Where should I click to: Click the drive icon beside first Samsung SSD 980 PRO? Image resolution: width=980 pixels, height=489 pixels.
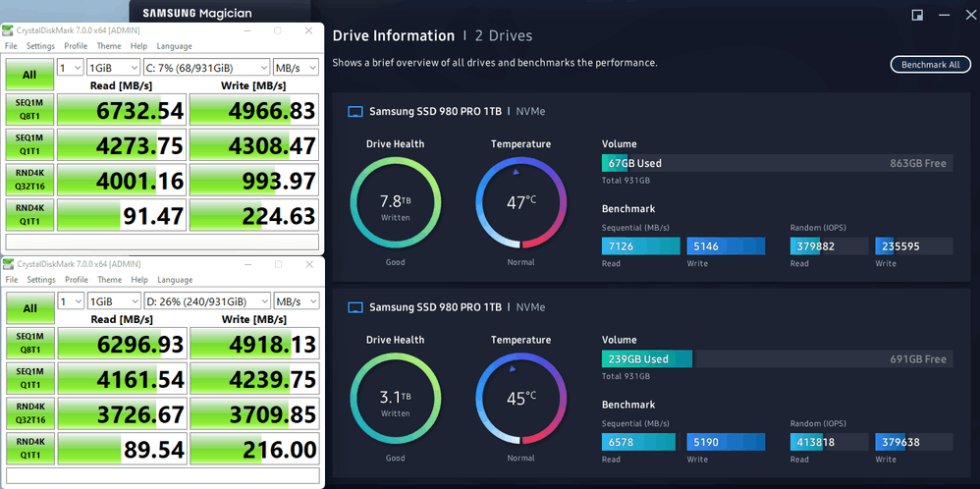click(x=355, y=111)
